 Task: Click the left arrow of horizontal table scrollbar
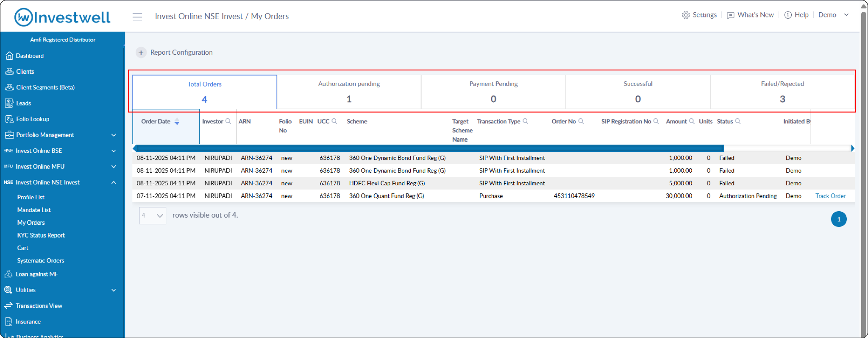[135, 148]
